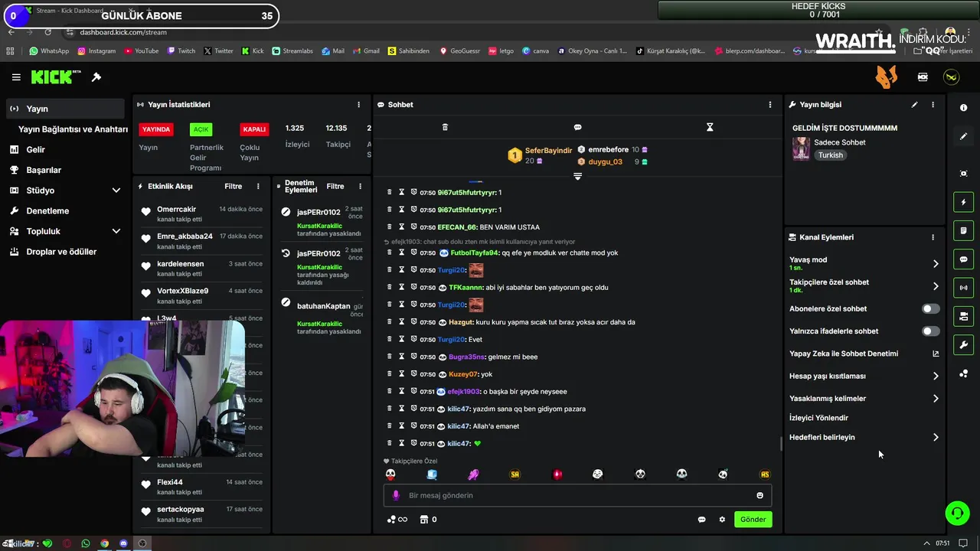
Task: Click the orange fox avatar icon
Action: point(887,77)
